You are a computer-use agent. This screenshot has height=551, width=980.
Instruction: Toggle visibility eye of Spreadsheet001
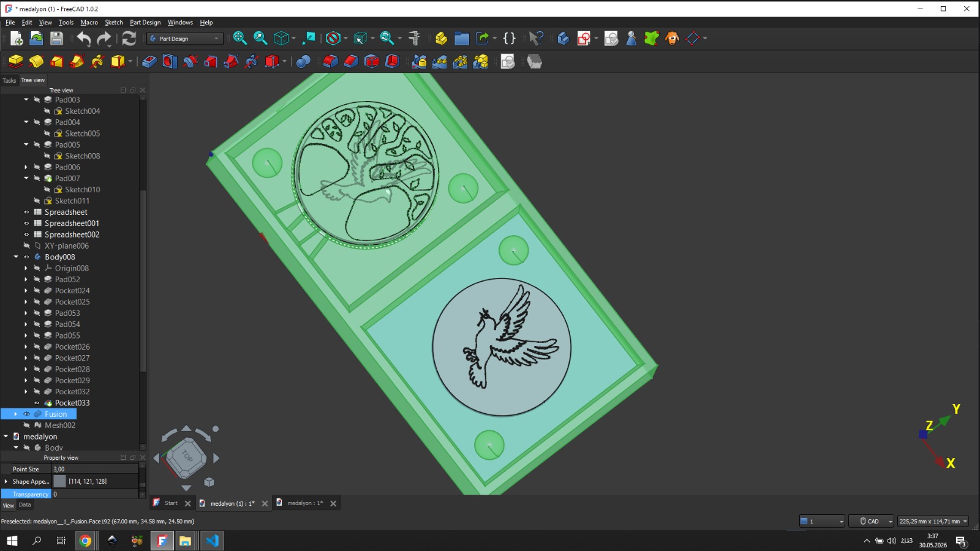[x=26, y=223]
